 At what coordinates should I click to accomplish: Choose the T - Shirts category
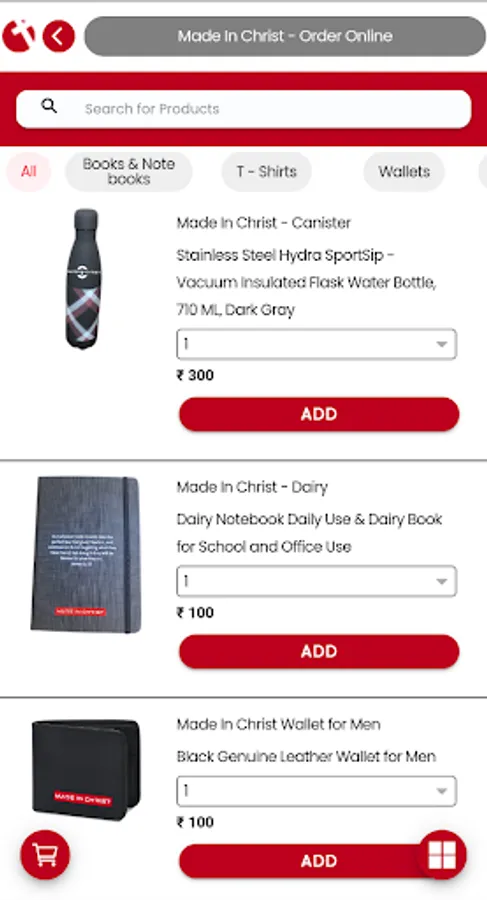[x=266, y=172]
